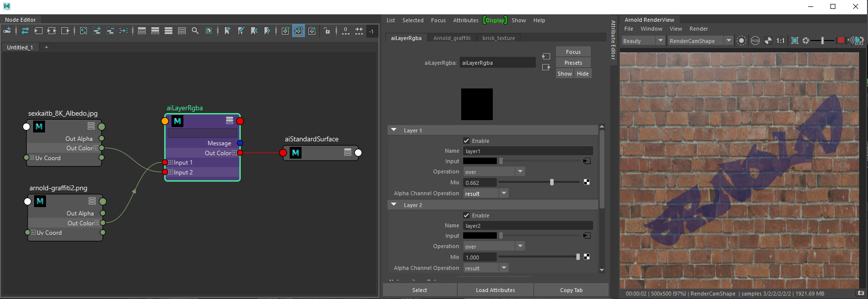Open the Render menu in Arnold RenderView
The width and height of the screenshot is (868, 299).
(x=698, y=29)
